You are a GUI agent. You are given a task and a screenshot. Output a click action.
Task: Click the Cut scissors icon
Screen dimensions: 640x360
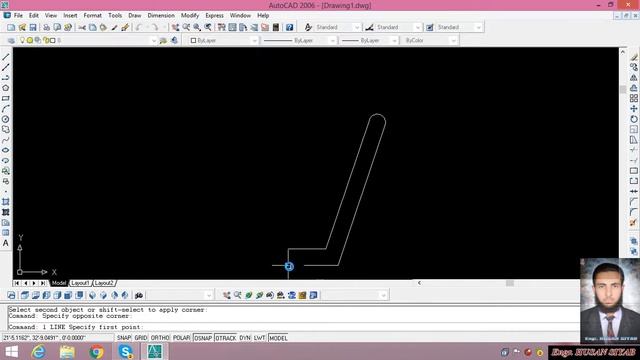(82, 27)
